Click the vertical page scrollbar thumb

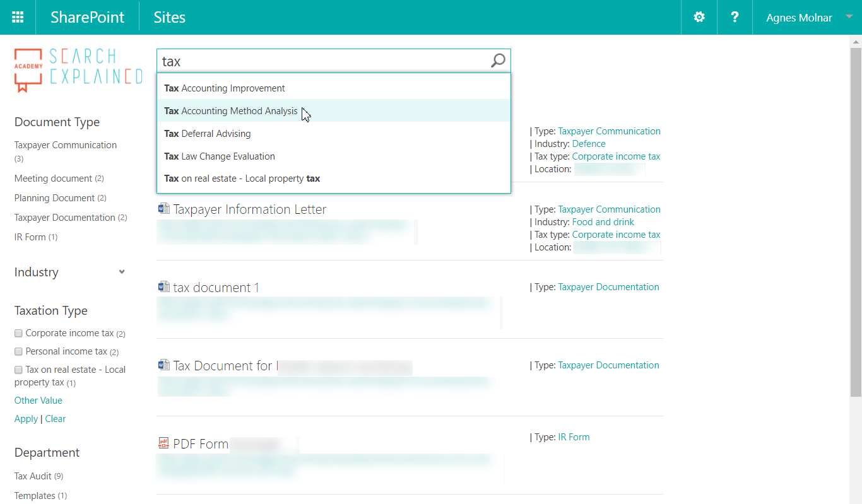click(x=856, y=221)
